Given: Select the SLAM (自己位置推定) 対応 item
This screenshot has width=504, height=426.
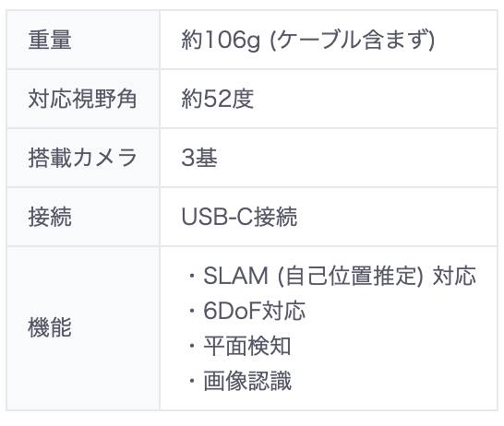Looking at the screenshot, I should [340, 276].
